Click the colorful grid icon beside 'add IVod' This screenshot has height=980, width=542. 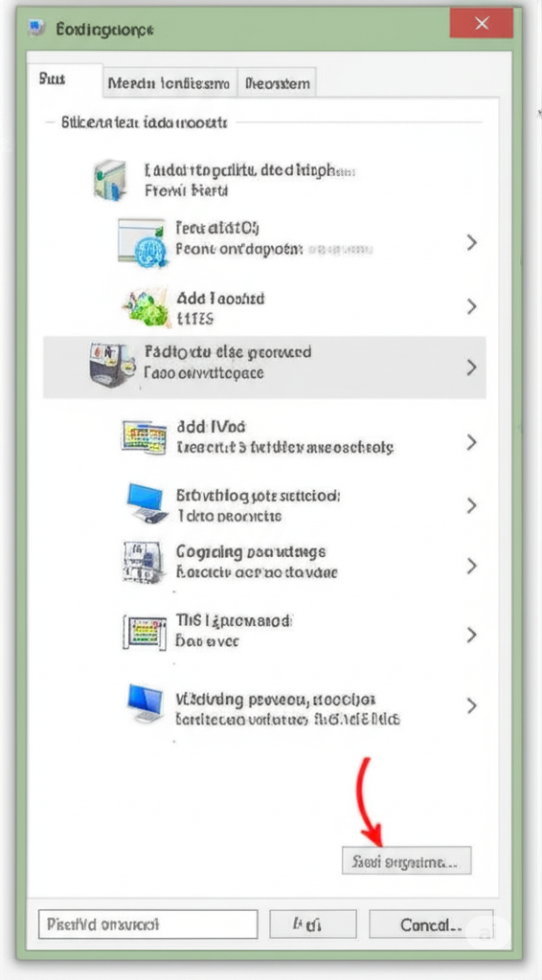(x=144, y=436)
